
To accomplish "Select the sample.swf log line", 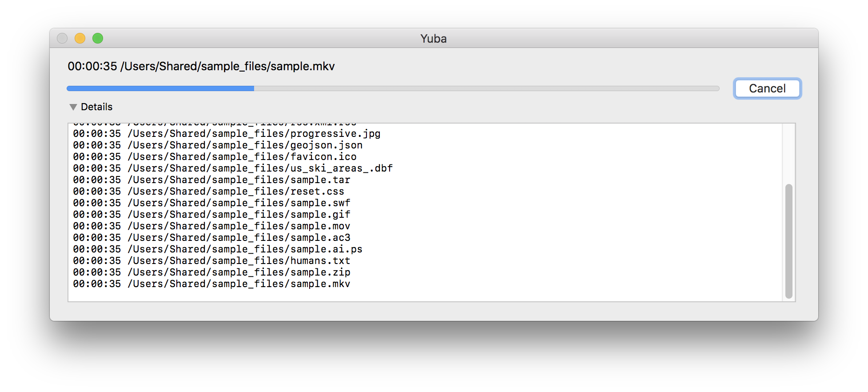I will 211,203.
